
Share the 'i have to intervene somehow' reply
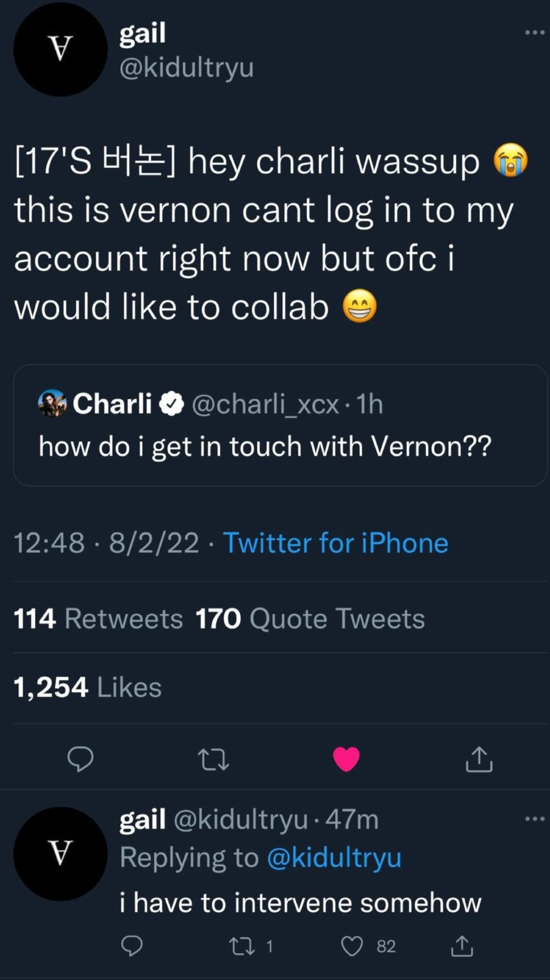pyautogui.click(x=462, y=946)
